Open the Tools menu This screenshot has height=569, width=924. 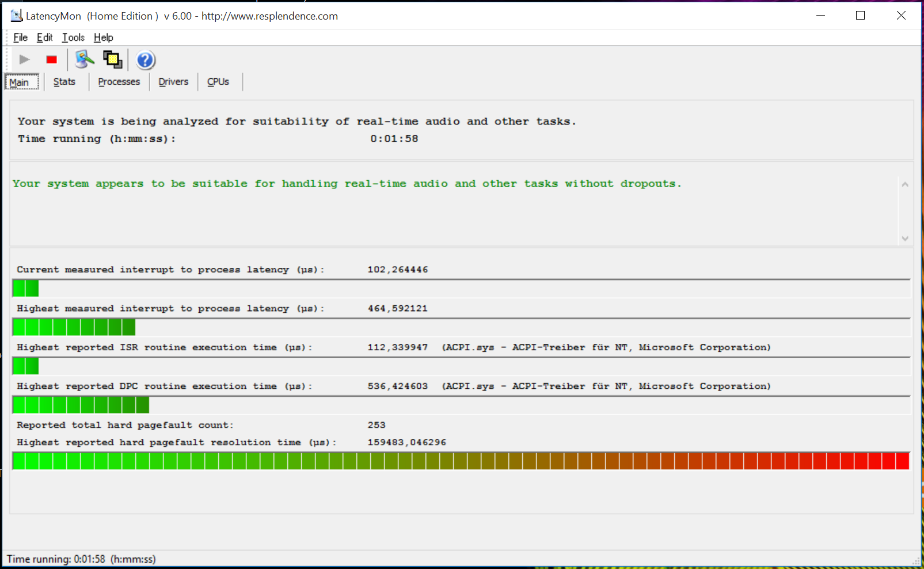coord(73,37)
